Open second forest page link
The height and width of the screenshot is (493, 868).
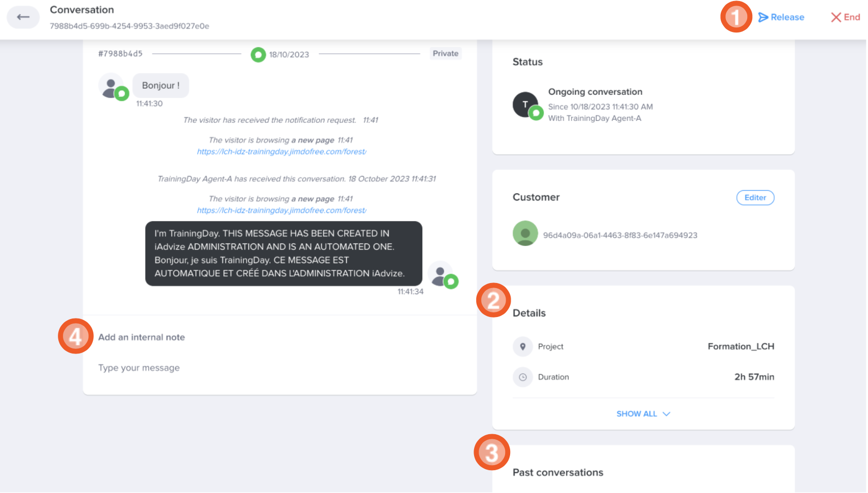[282, 210]
